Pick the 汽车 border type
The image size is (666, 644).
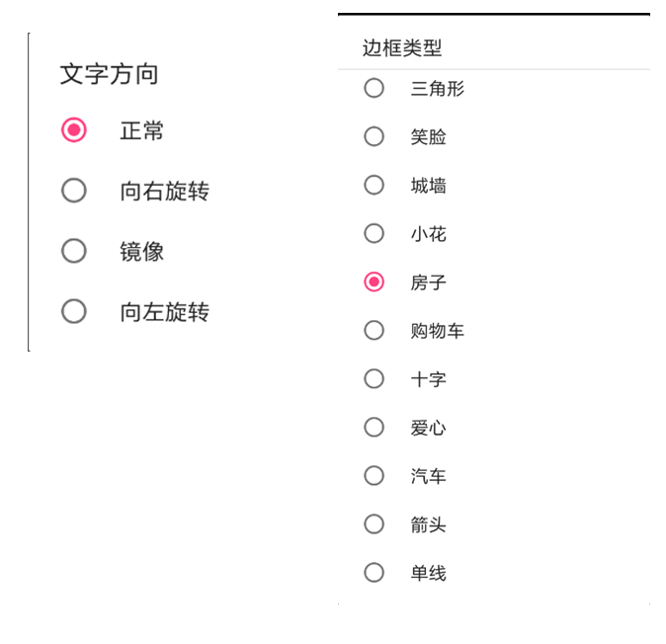pos(374,475)
